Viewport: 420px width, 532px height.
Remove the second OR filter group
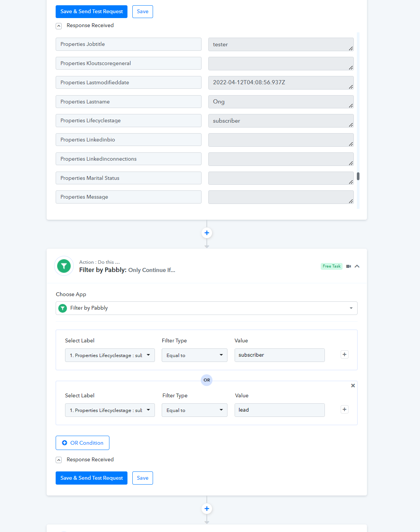tap(353, 386)
